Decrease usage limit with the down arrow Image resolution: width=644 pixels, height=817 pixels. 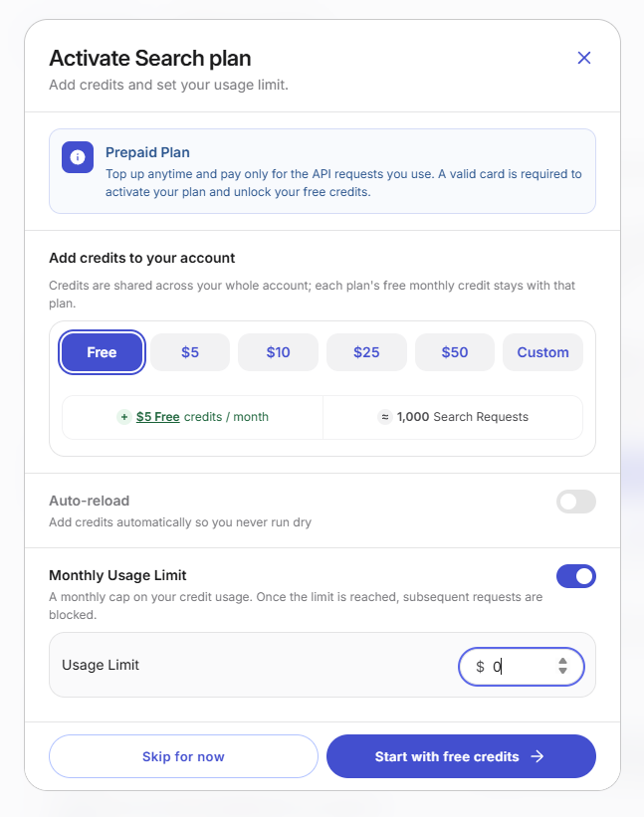(x=562, y=671)
